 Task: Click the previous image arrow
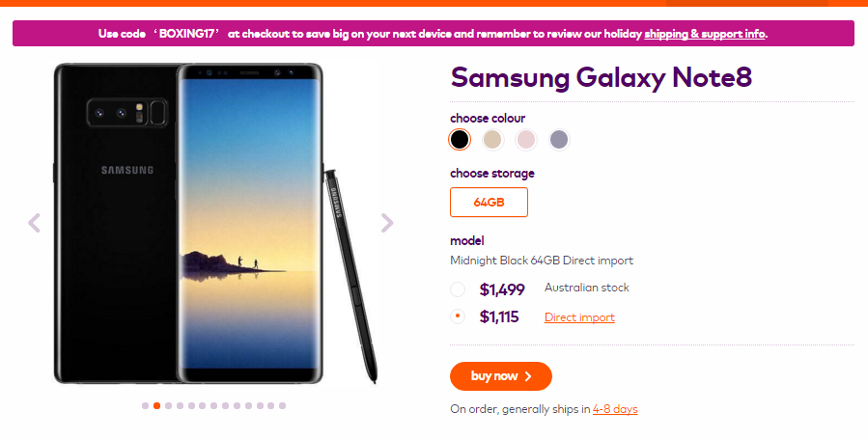pyautogui.click(x=35, y=223)
